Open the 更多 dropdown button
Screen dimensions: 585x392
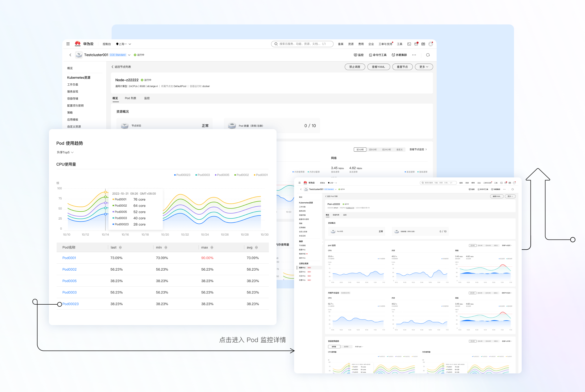tap(424, 67)
